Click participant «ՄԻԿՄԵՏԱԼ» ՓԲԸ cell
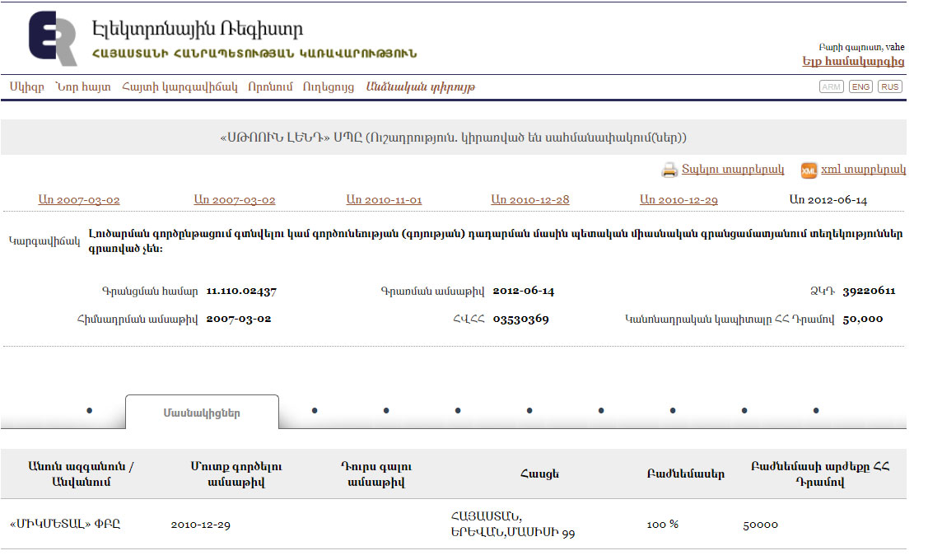Viewport: 928px width, 560px height. click(65, 524)
